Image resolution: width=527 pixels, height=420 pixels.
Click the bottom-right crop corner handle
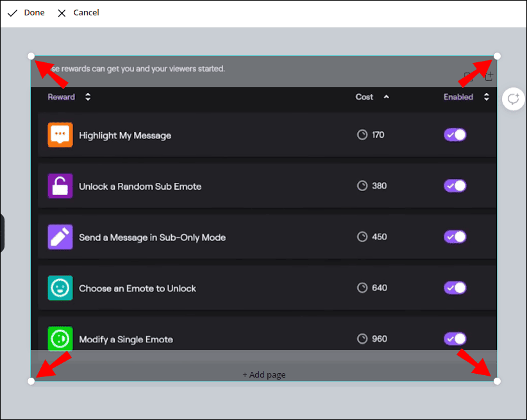tap(497, 382)
